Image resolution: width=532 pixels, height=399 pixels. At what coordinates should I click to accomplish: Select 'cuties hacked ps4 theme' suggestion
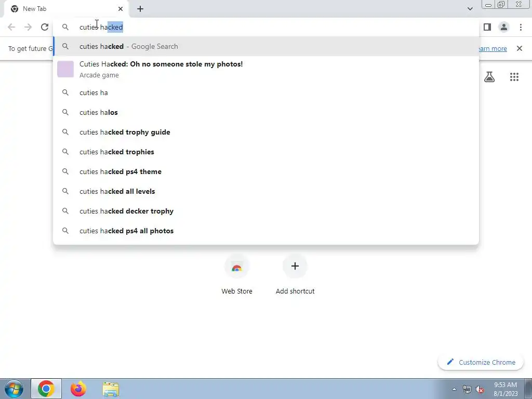tap(266, 171)
